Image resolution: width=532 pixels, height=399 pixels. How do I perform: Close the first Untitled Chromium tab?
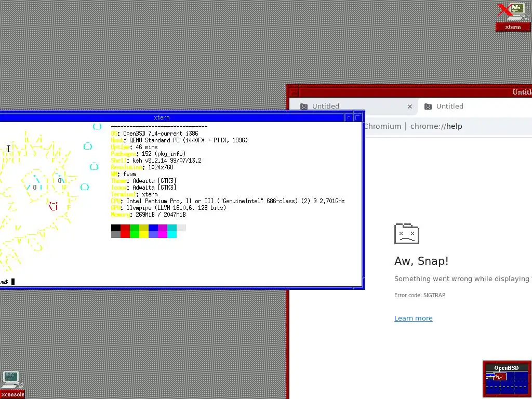409,107
